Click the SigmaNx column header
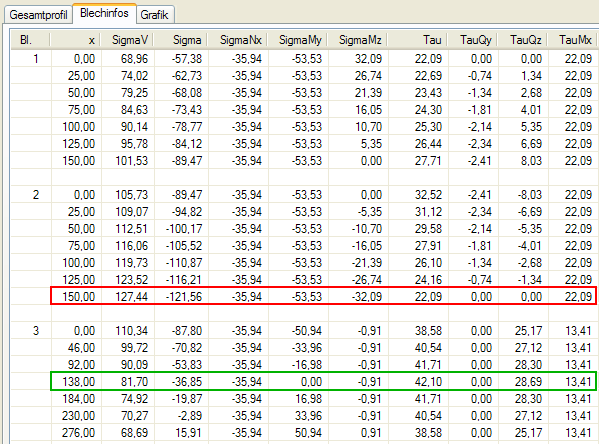Screen dimensions: 600x447 tap(240, 39)
